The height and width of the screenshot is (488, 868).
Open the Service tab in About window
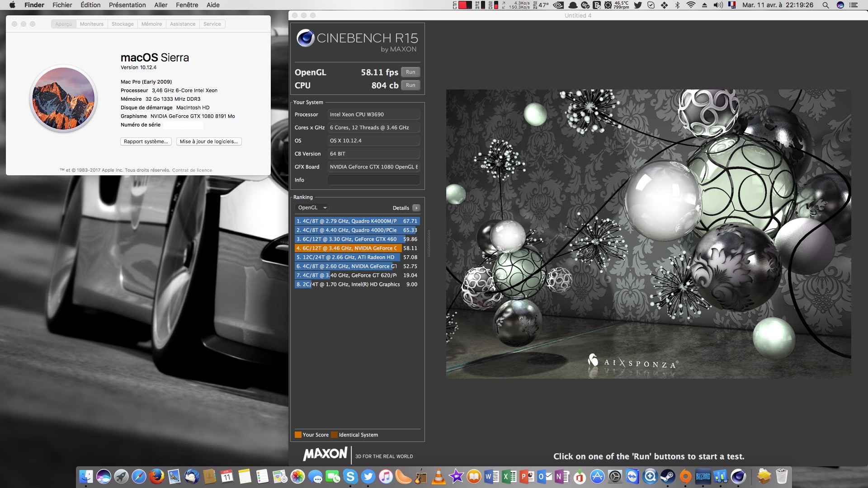[212, 24]
